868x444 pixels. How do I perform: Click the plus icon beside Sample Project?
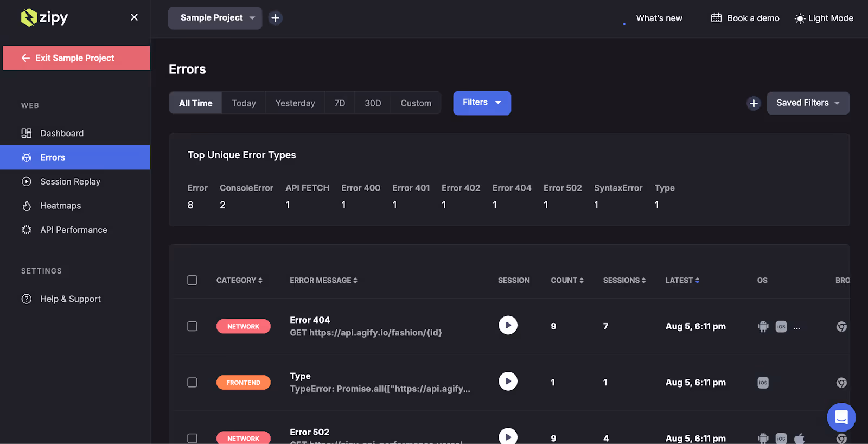click(276, 18)
